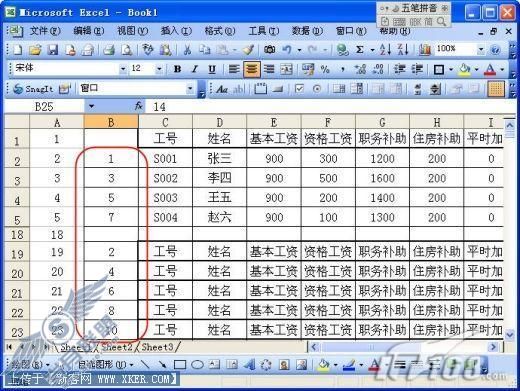Increase decimal places icon
This screenshot has height=391, width=520.
pos(360,69)
